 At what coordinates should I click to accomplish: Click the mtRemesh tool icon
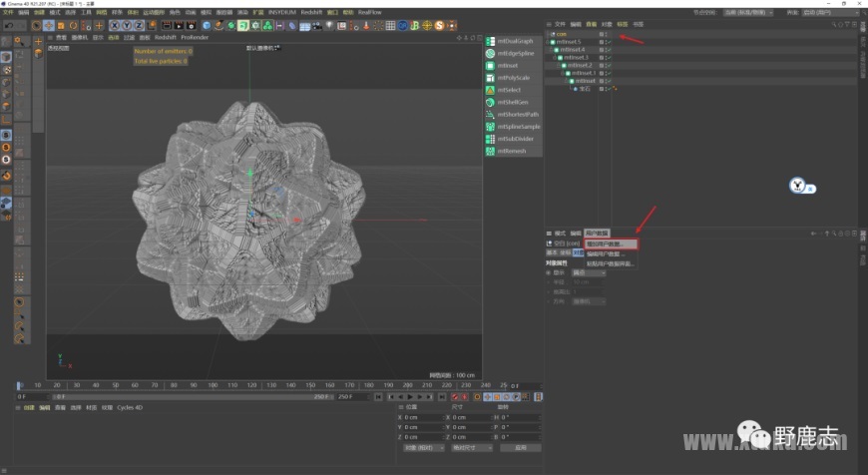(490, 151)
